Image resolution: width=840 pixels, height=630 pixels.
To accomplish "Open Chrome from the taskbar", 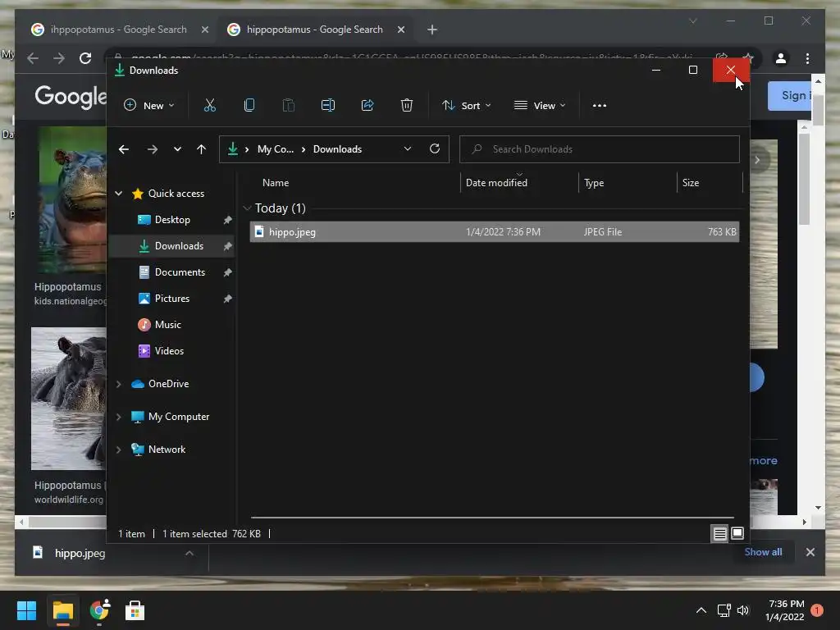I will (99, 610).
